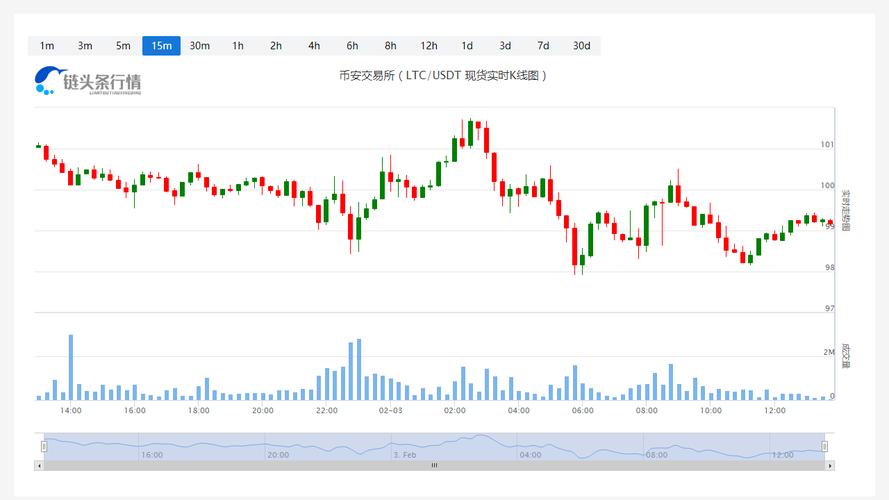Switch to 30m candlestick interval
Screen dimensions: 889x500
pyautogui.click(x=199, y=45)
